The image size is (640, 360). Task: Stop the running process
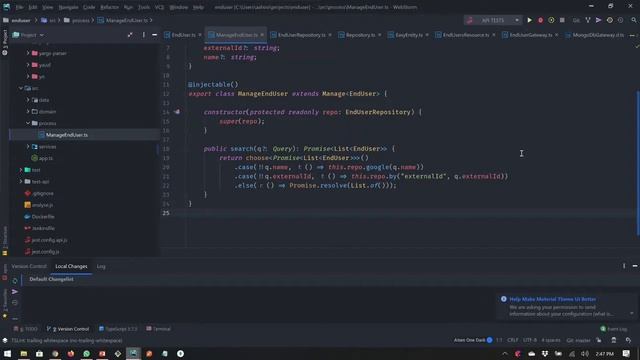(562, 20)
